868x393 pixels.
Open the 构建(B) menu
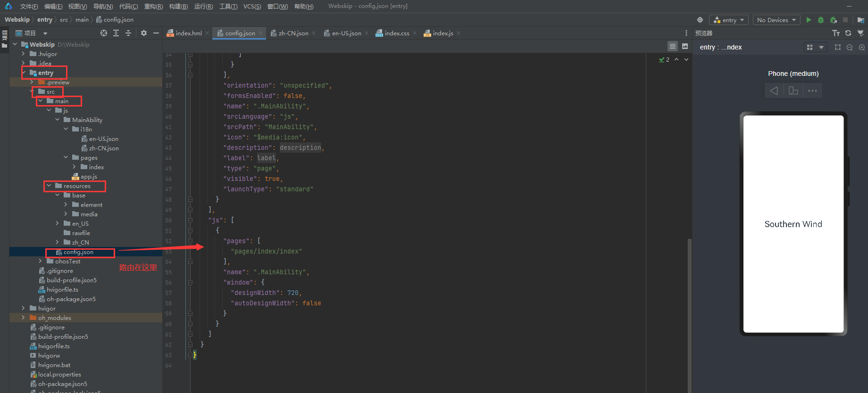point(178,6)
